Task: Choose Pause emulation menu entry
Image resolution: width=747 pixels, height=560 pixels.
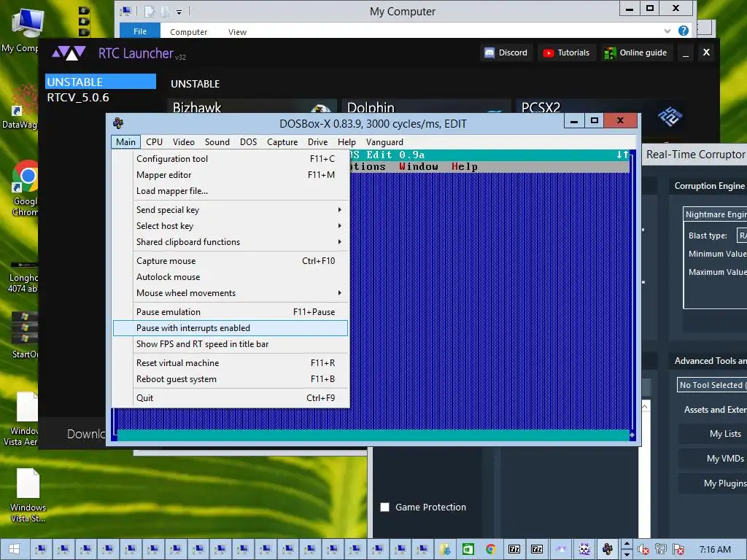Action: (231, 312)
